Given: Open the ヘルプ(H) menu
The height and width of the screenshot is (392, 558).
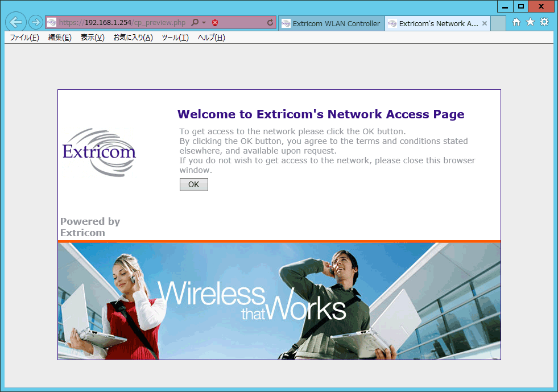Looking at the screenshot, I should coord(212,38).
